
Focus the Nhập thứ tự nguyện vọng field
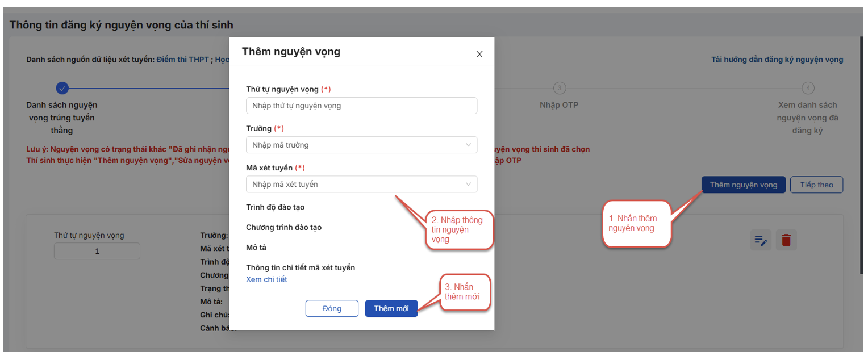(361, 106)
